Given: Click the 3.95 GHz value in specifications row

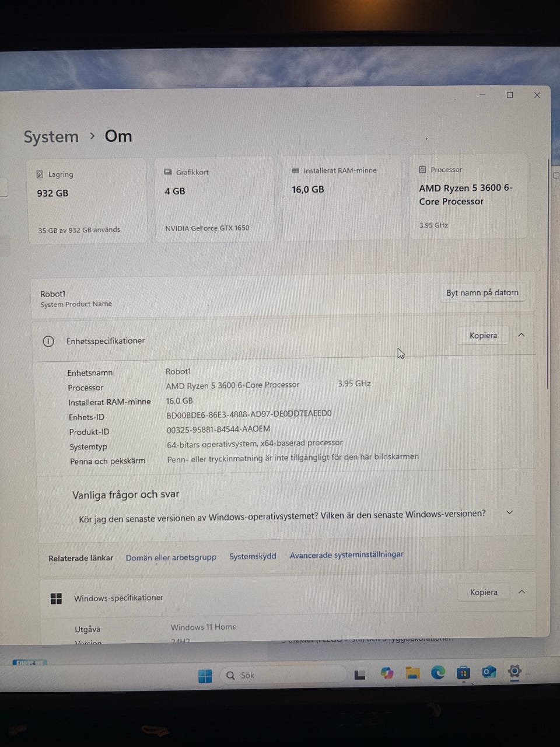Looking at the screenshot, I should (x=354, y=383).
